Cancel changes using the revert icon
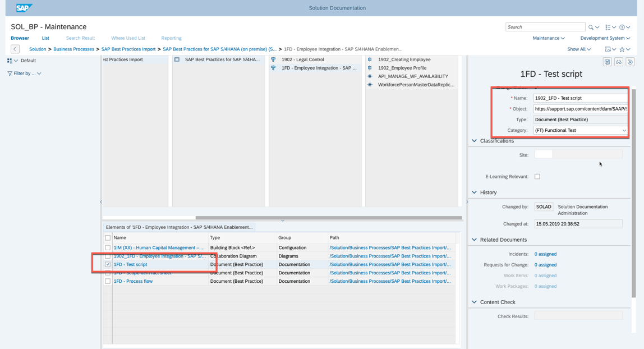644x349 pixels. 629,61
